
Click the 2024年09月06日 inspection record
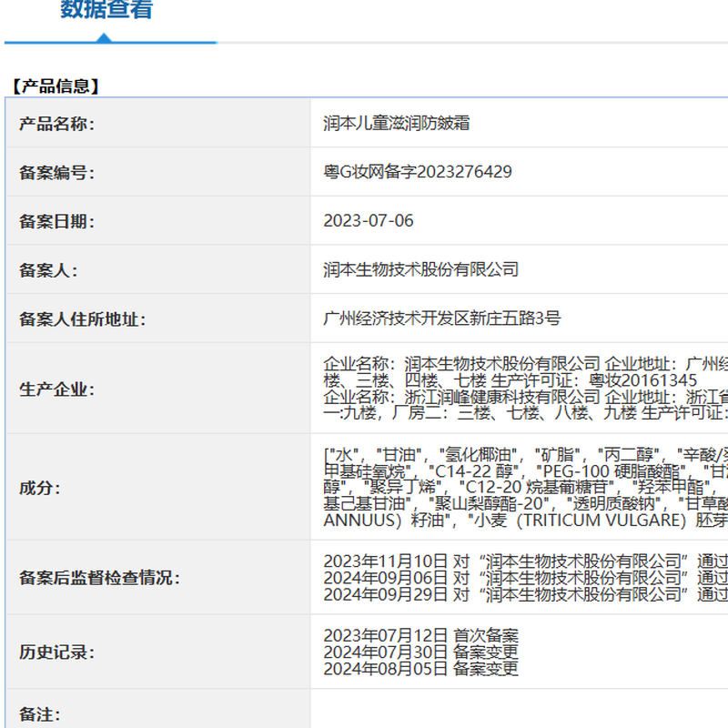[x=526, y=578]
